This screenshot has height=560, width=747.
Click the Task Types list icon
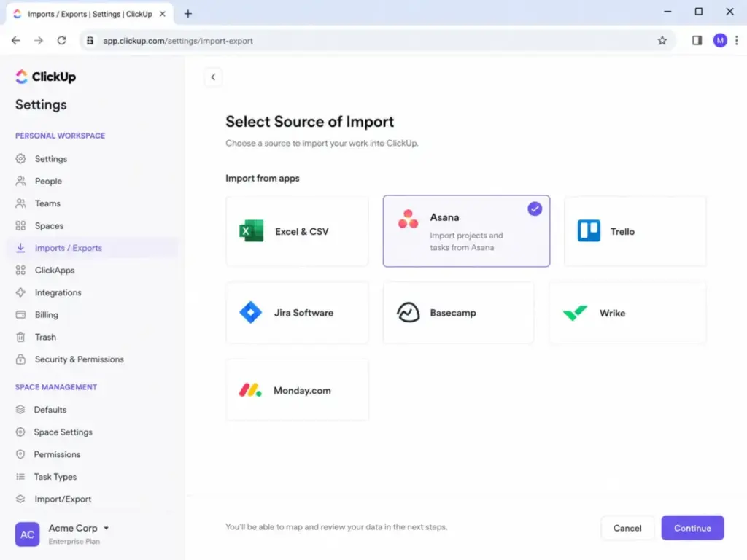pyautogui.click(x=20, y=477)
